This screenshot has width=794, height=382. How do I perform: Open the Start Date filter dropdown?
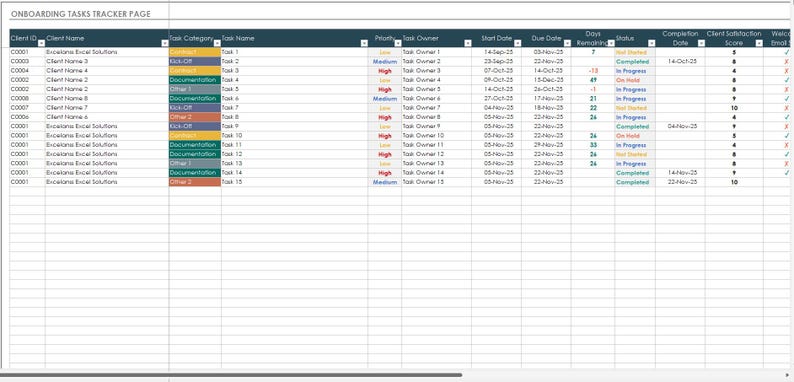(517, 43)
